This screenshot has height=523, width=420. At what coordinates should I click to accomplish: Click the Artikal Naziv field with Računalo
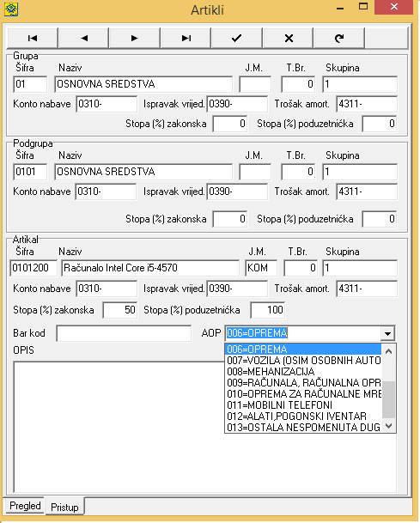[150, 268]
